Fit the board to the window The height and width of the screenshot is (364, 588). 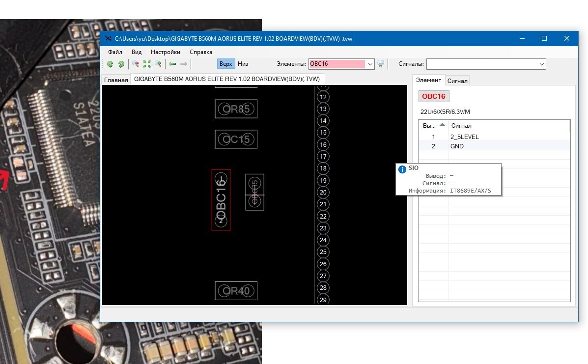click(146, 64)
